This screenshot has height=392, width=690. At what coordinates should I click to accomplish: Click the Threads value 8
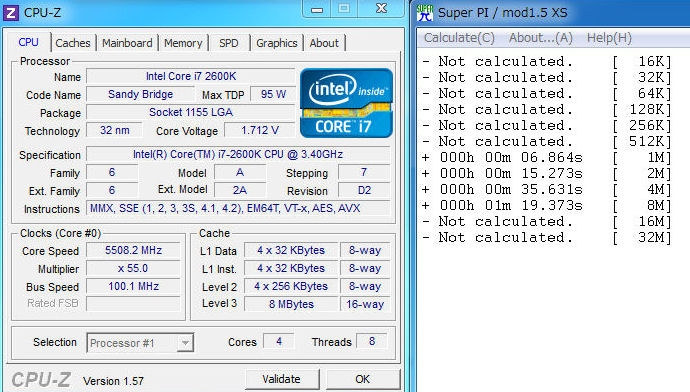click(372, 341)
